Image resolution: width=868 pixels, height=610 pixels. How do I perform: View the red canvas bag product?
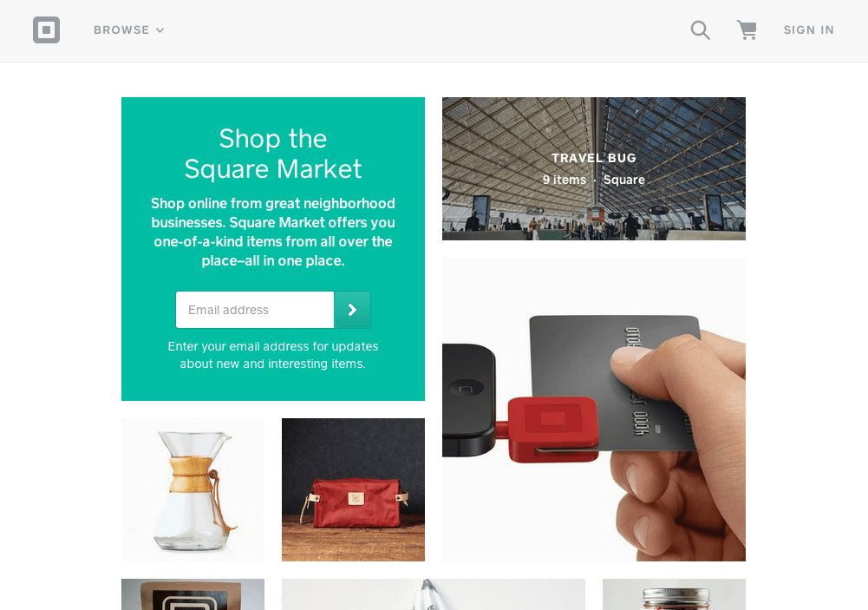tap(353, 489)
